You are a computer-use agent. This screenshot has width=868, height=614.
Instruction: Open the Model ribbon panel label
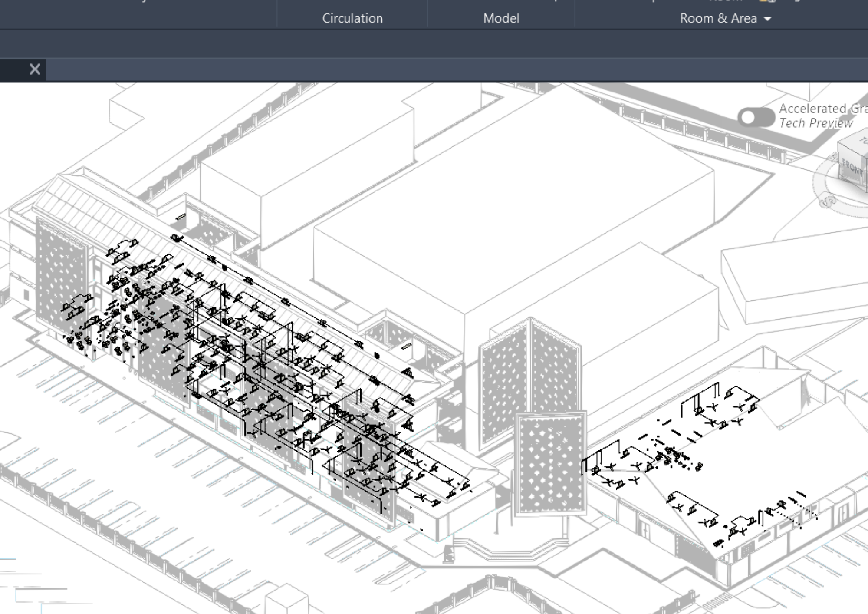tap(501, 18)
